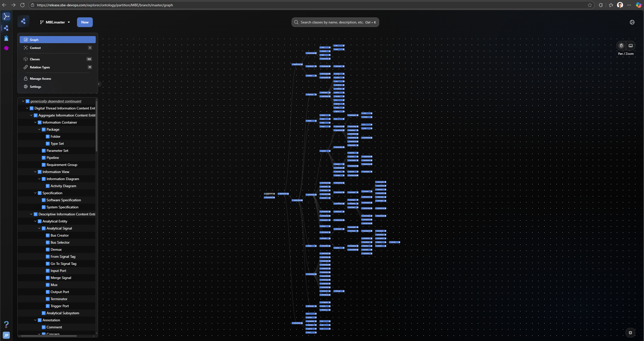Click the fit-to-view icon at bottom right of graph
The height and width of the screenshot is (341, 644).
pos(630,333)
